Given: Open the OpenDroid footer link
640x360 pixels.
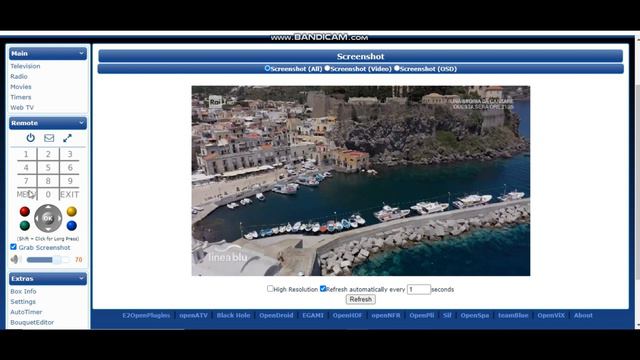Looking at the screenshot, I should pyautogui.click(x=276, y=315).
